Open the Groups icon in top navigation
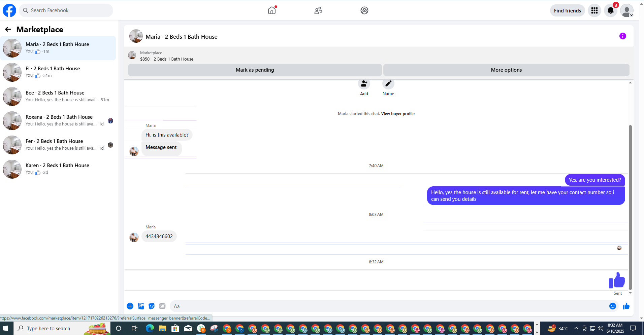Viewport: 644px width, 335px height. 364,10
